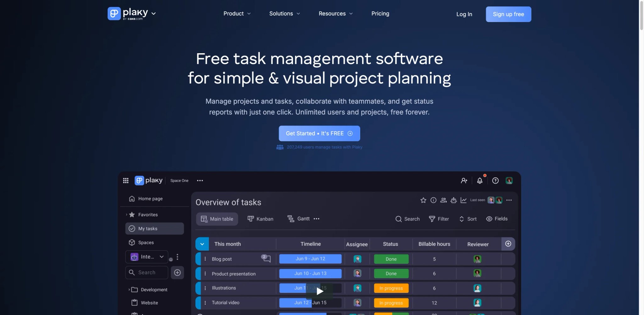Click the Tutorial video reviewer avatar
Viewport: 644px width, 315px height.
pyautogui.click(x=477, y=303)
